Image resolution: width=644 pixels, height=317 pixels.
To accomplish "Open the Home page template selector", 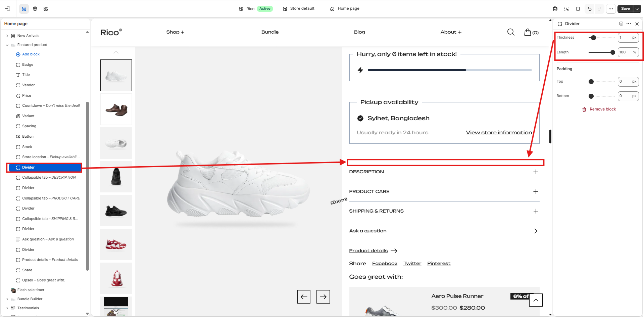I will click(x=345, y=9).
